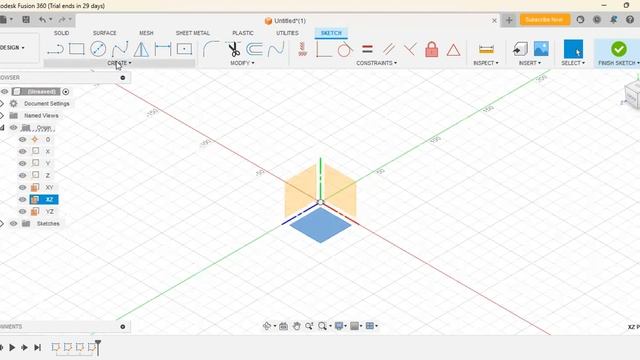Toggle visibility eye of Sketches folder
Screen dimensions: 640x360
click(x=13, y=224)
